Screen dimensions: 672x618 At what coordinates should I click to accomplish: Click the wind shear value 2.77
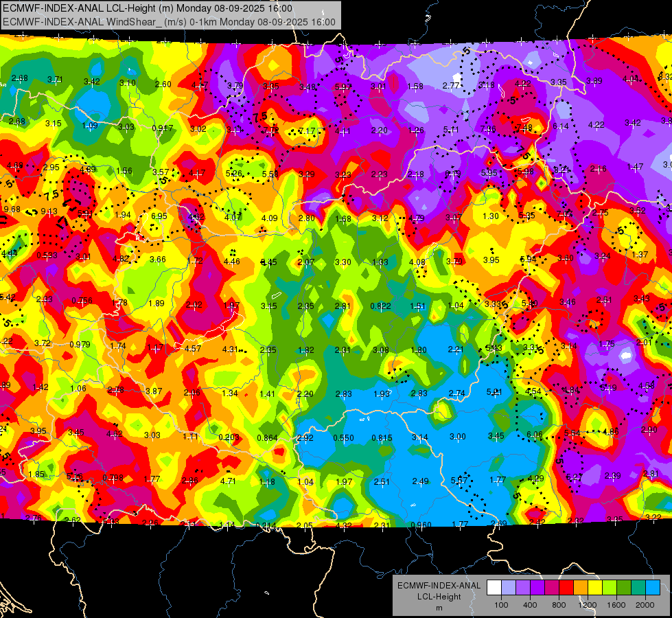pyautogui.click(x=451, y=85)
